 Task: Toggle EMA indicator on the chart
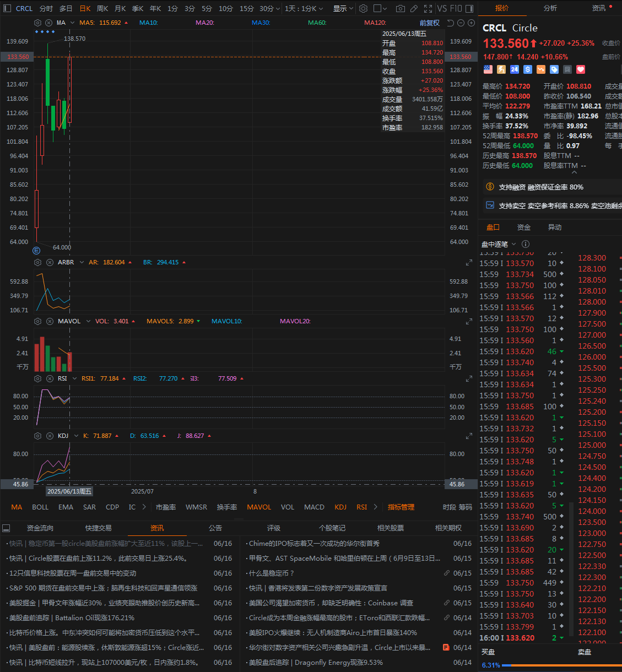[x=66, y=507]
